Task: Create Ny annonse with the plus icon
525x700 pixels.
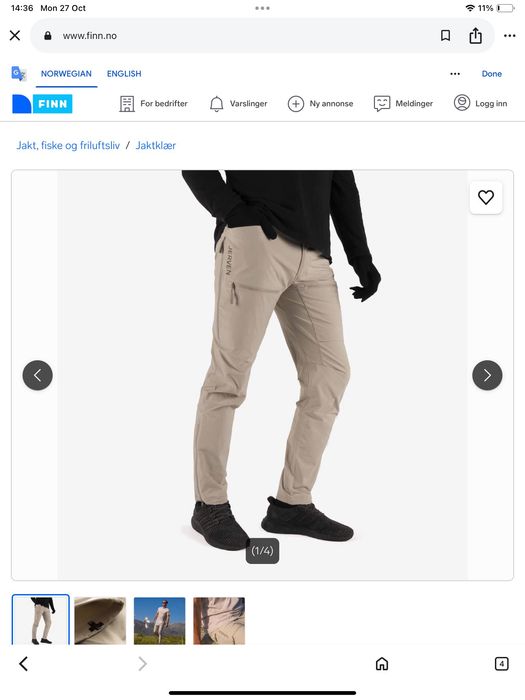Action: coord(321,104)
